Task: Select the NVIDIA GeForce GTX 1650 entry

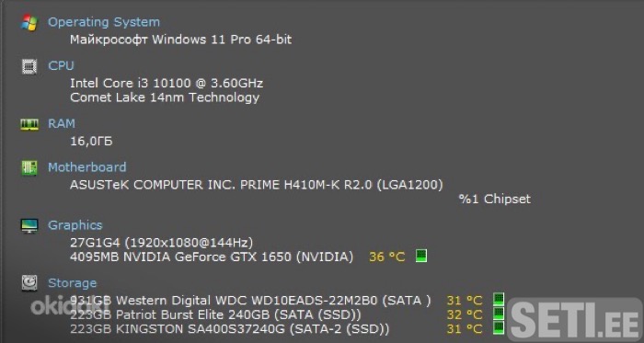Action: click(x=211, y=257)
